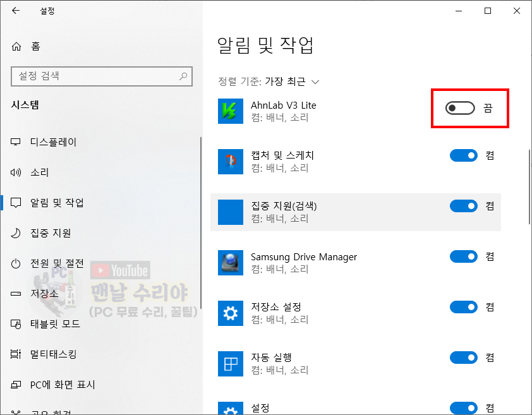
Task: Toggle the 설정 app notifications switch
Action: click(x=464, y=408)
